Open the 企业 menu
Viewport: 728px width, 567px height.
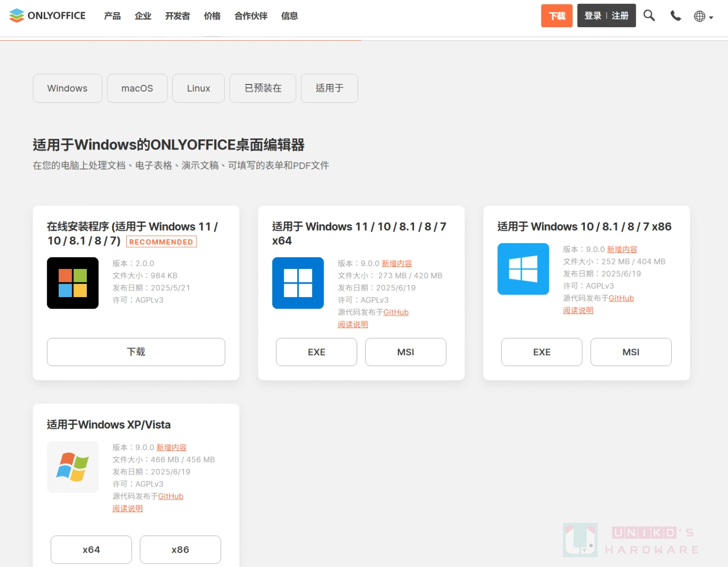[x=143, y=16]
